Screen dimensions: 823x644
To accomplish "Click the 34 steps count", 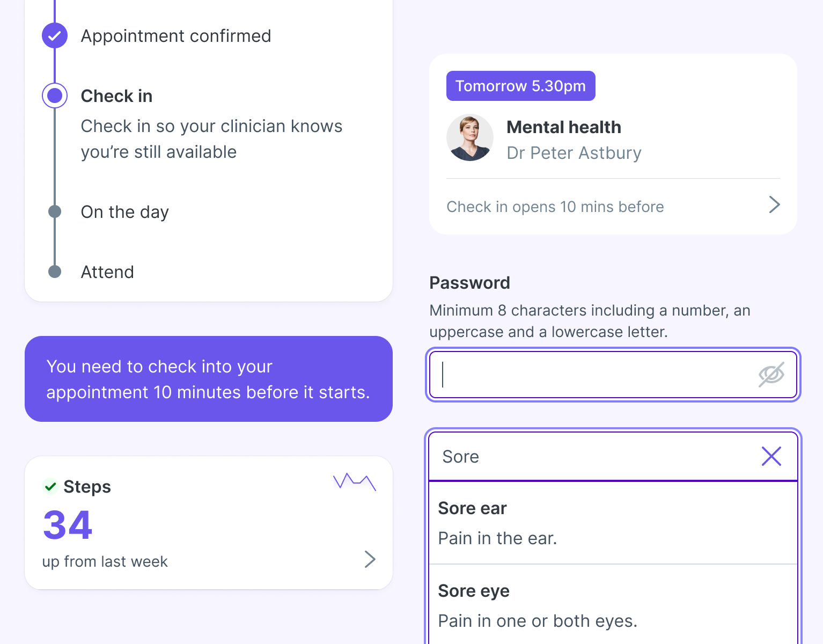I will (x=68, y=525).
